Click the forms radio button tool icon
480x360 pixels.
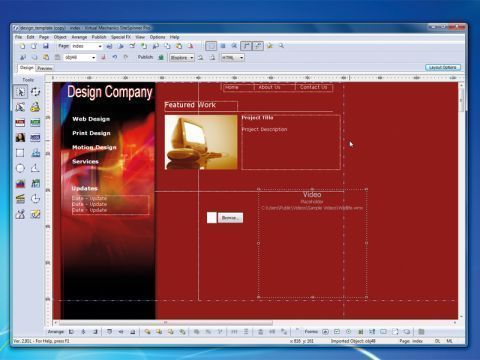point(348,332)
